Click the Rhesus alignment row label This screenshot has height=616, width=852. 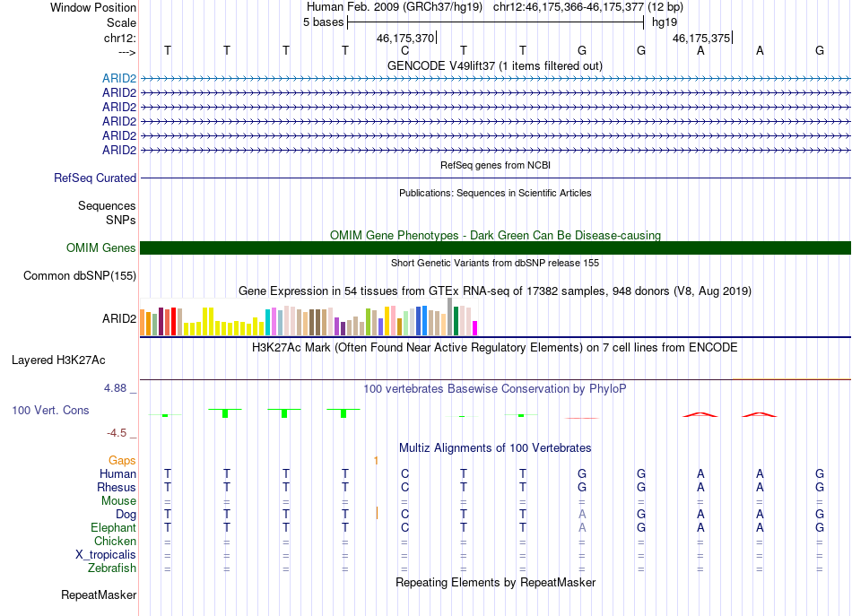117,487
